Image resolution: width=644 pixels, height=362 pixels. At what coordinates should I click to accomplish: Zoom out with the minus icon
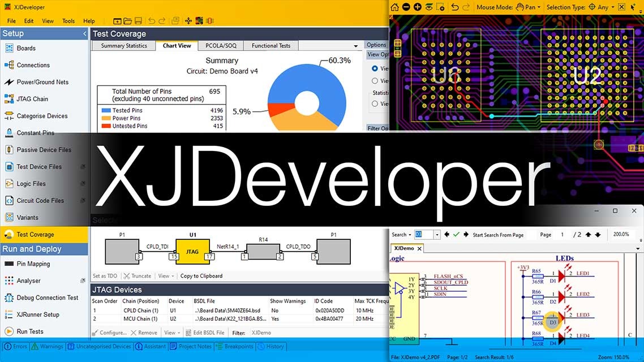(x=406, y=7)
